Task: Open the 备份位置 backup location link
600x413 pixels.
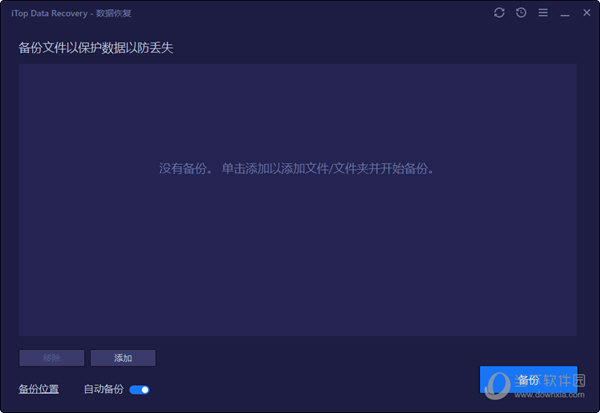Action: pos(39,389)
